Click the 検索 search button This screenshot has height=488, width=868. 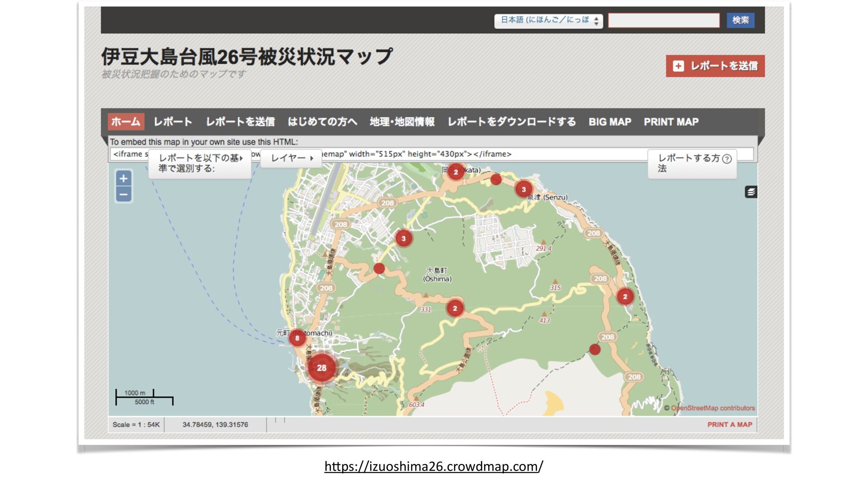point(740,20)
